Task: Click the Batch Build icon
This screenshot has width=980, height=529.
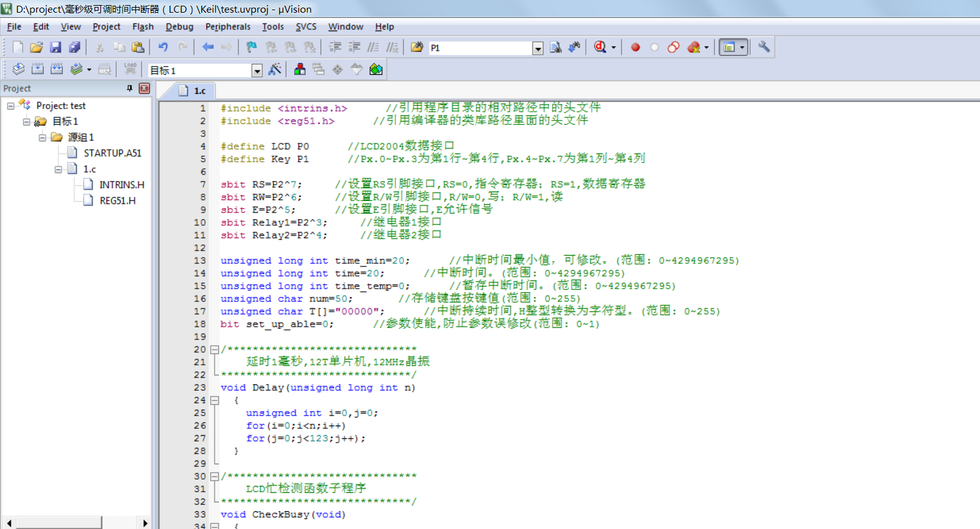Action: pos(76,69)
